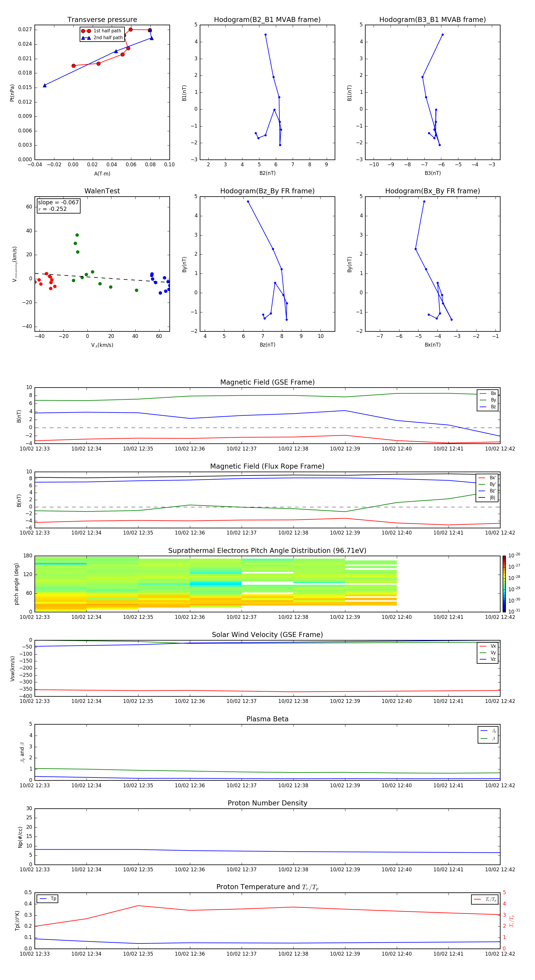The height and width of the screenshot is (980, 535).
Task: Click the 'B2(nT)' axis label
Action: click(267, 173)
